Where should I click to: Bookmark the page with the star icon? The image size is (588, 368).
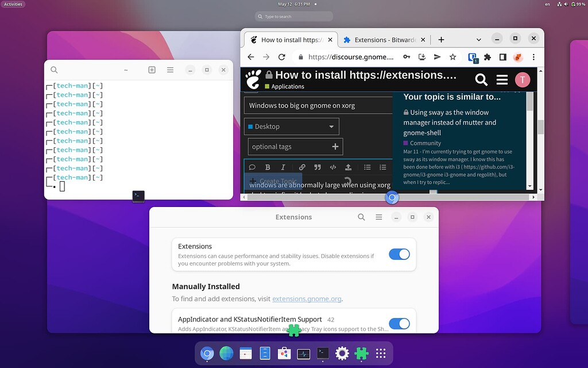[x=452, y=57]
